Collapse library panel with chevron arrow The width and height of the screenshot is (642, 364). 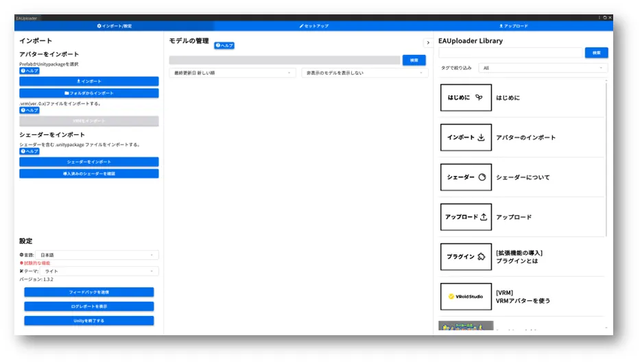[x=427, y=43]
